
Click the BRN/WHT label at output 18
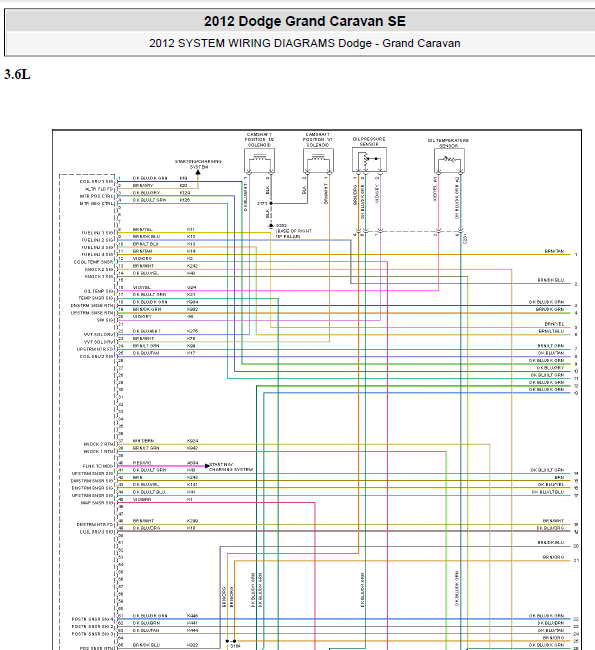pos(554,521)
